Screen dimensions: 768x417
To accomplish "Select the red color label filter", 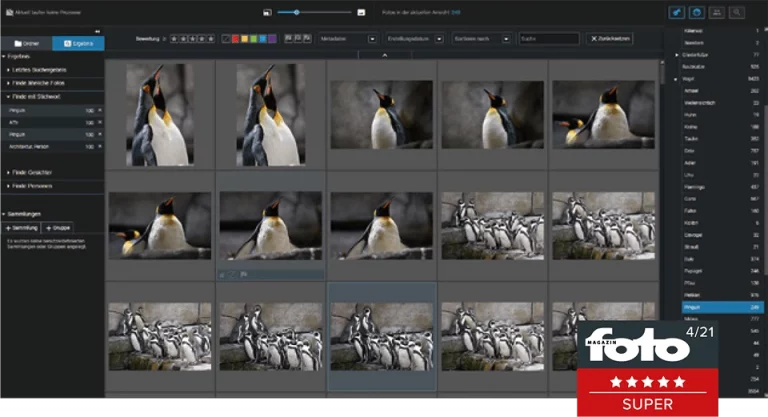I will point(235,38).
